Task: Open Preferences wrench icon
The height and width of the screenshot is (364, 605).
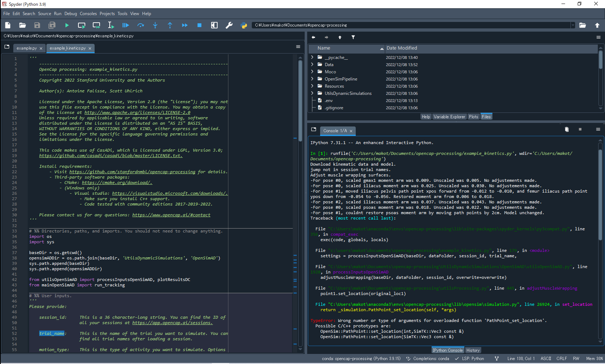Action: [x=229, y=25]
